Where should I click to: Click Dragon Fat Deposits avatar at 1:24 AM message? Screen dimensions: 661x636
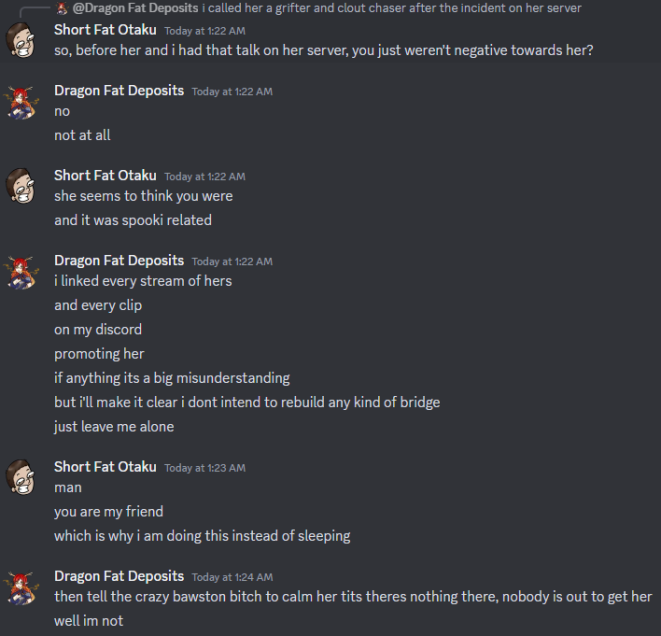pos(20,588)
